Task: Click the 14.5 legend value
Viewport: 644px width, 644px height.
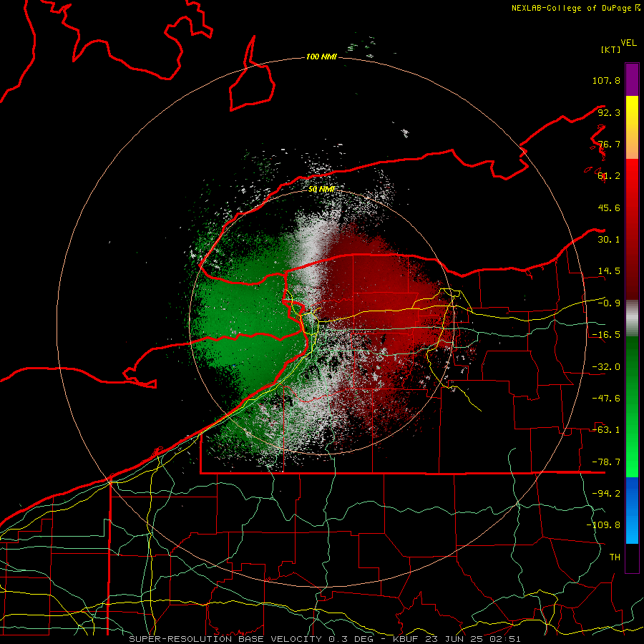Action: tap(609, 271)
